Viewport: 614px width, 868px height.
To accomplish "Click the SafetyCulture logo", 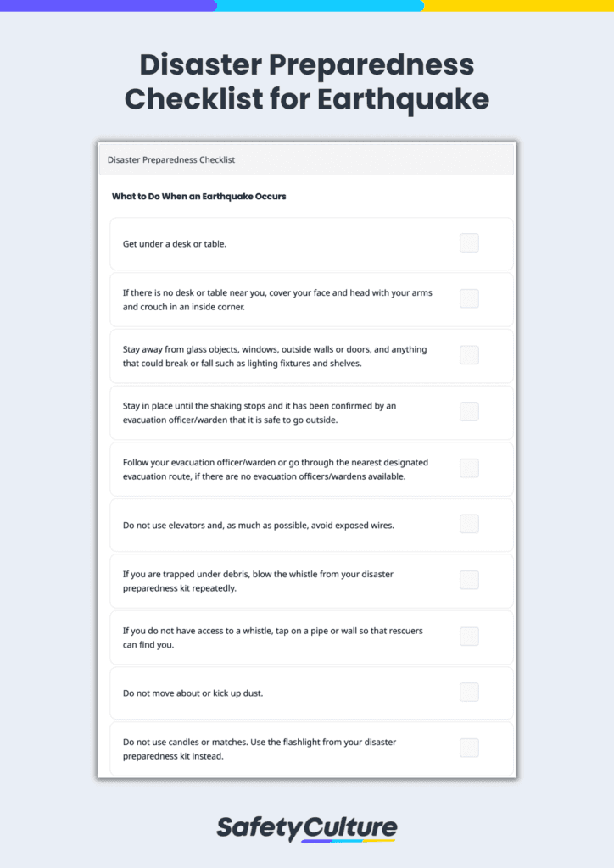I will (x=307, y=827).
